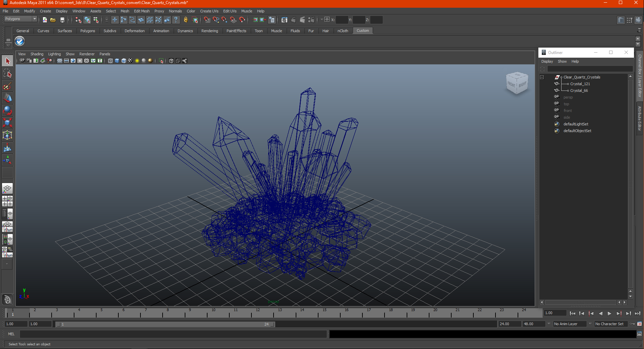The height and width of the screenshot is (349, 644).
Task: Open the Polygons menu set dropdown
Action: coord(20,19)
